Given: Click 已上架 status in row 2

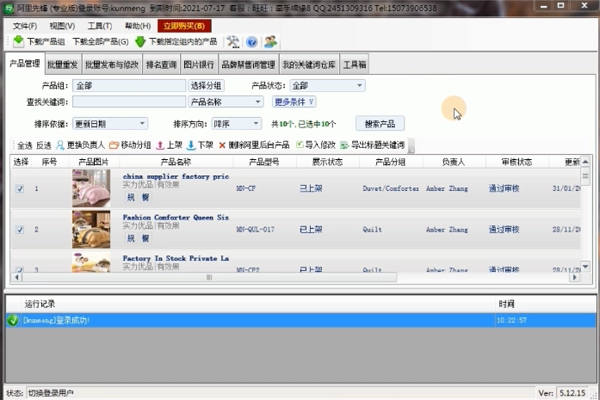Looking at the screenshot, I should point(311,230).
